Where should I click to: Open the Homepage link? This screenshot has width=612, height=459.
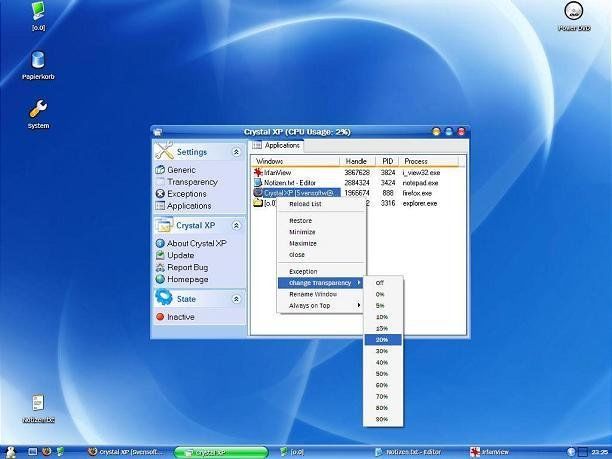pos(187,279)
